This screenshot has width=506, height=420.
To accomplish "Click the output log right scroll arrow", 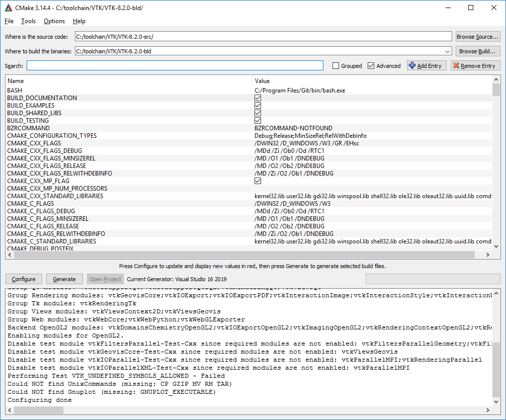I will [x=487, y=410].
